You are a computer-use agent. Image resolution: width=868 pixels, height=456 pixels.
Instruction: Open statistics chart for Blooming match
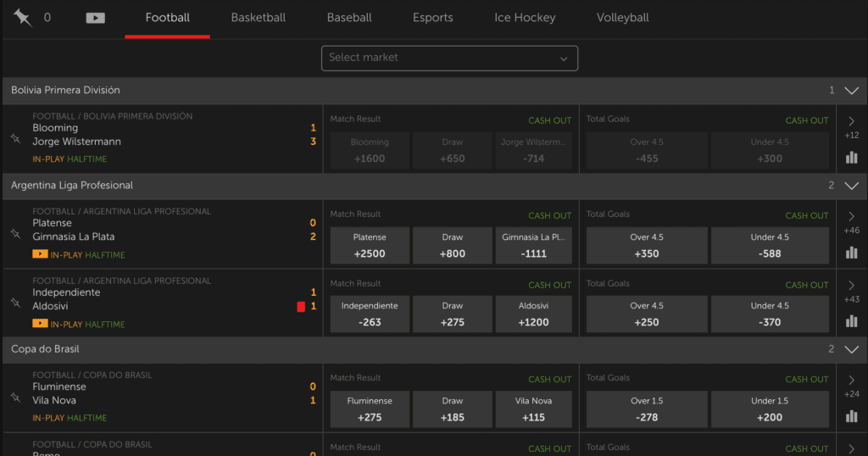[x=851, y=157]
